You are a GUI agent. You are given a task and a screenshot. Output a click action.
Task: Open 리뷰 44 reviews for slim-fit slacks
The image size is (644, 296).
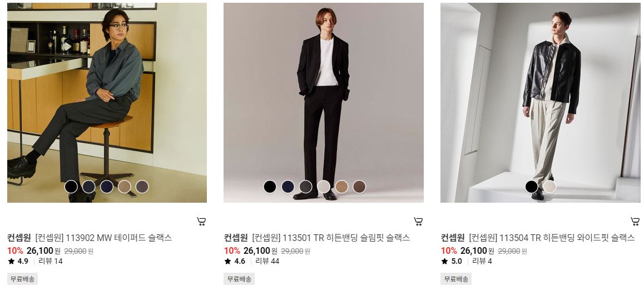(267, 261)
